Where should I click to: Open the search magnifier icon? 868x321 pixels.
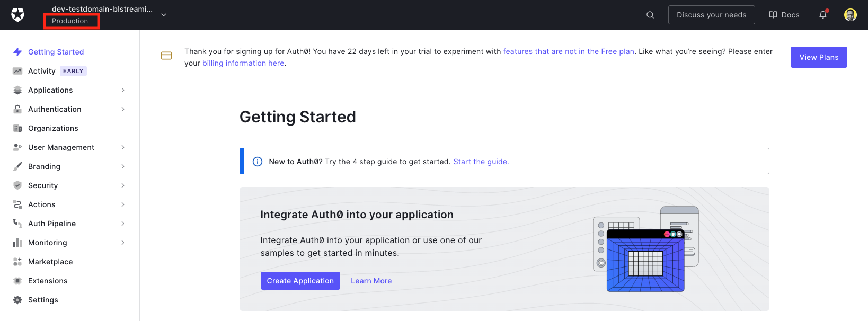coord(650,15)
